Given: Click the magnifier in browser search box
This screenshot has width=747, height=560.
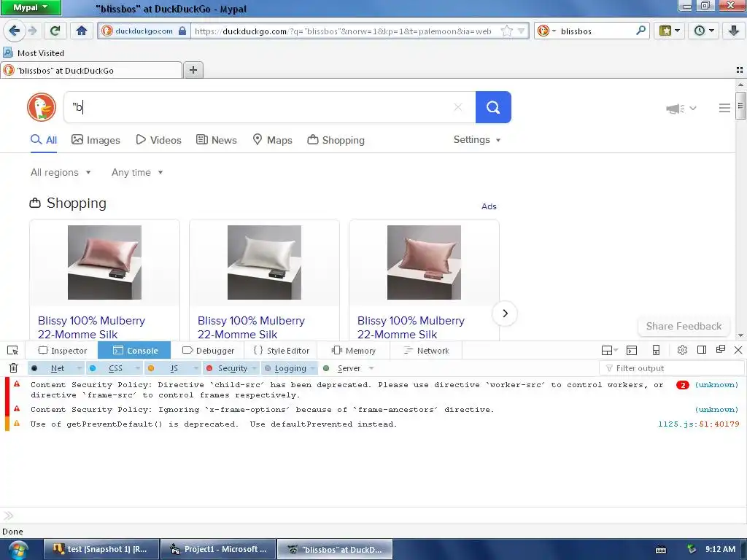Looking at the screenshot, I should click(640, 31).
